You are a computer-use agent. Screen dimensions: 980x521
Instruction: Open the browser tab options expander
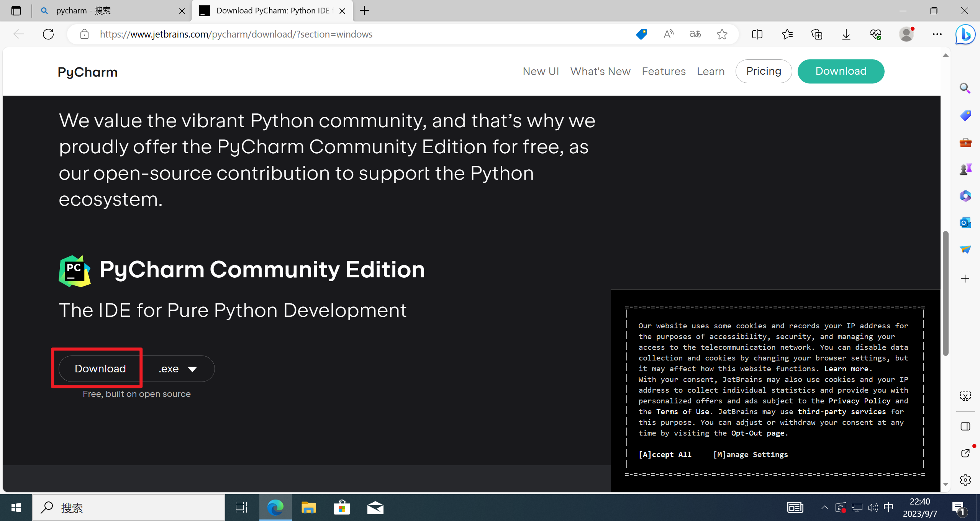point(16,11)
